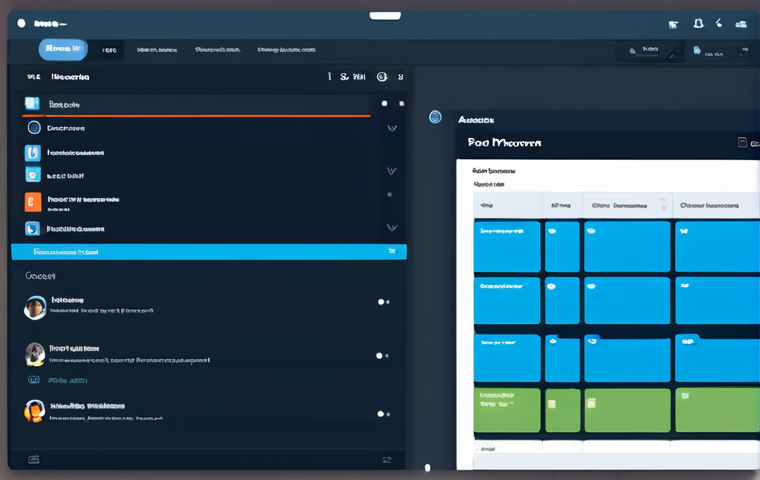Click the thin vertical bar icon in panel header
Image resolution: width=760 pixels, height=480 pixels.
pos(330,76)
